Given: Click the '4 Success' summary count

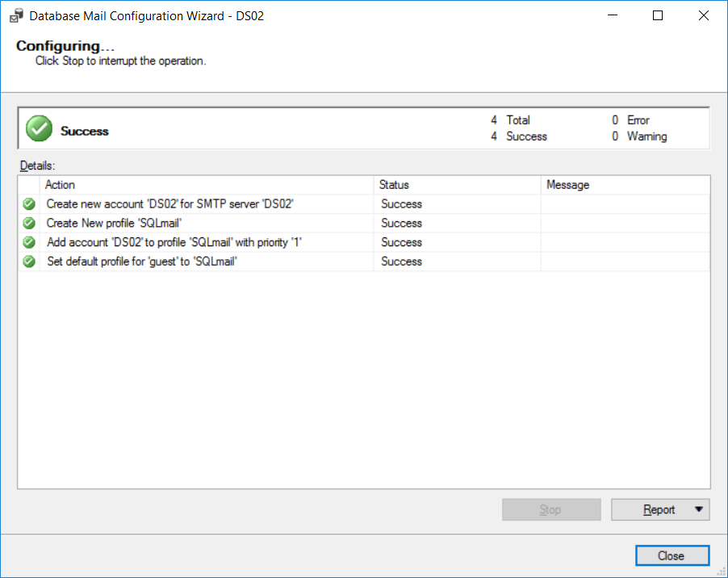Looking at the screenshot, I should coord(519,136).
